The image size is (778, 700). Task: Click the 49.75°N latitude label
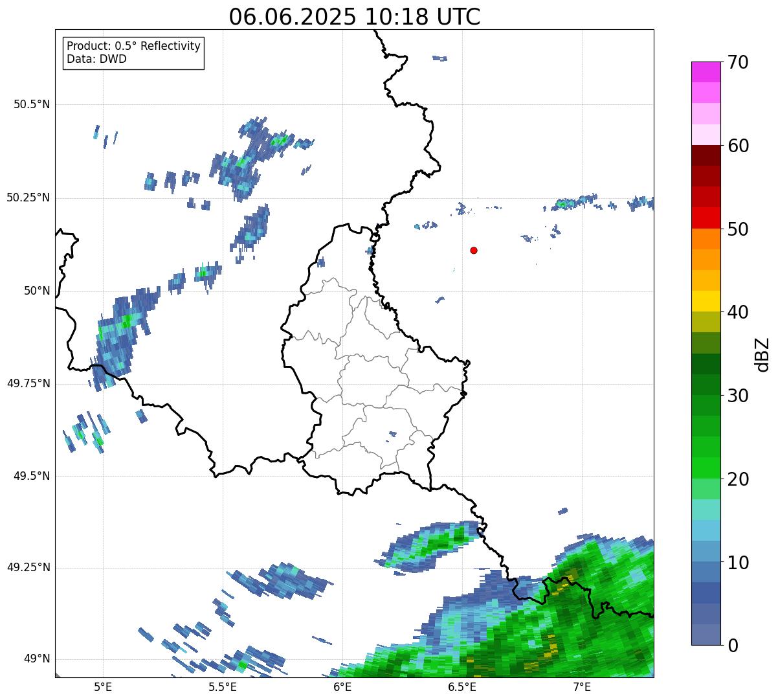click(x=28, y=384)
